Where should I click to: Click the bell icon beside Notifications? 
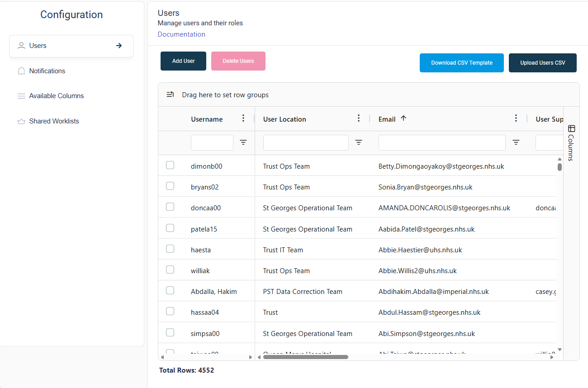[x=21, y=71]
